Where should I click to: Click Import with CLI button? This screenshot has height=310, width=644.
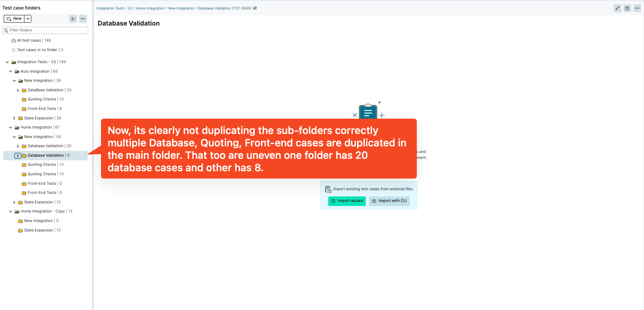click(389, 201)
